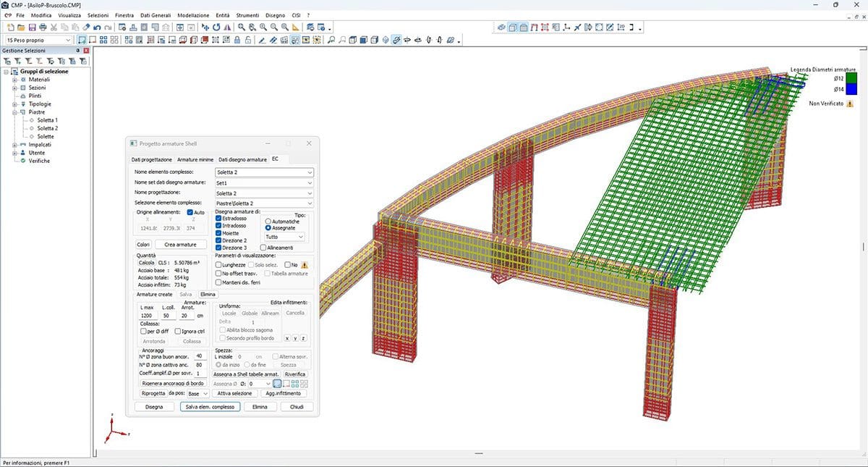Click the warning triangle in Parametri di visualizzazione
Viewport: 868px width, 467px height.
[305, 265]
